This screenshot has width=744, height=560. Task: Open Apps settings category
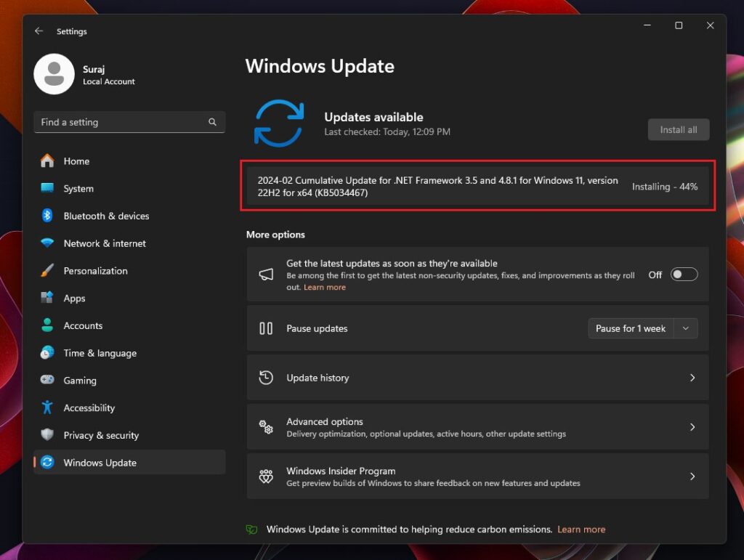129,299
